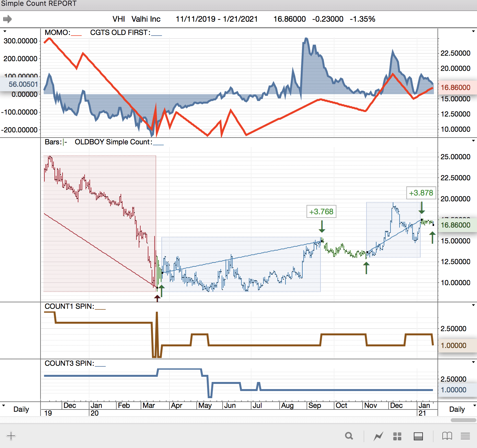Click the Simple Count REPORT title

(39, 4)
